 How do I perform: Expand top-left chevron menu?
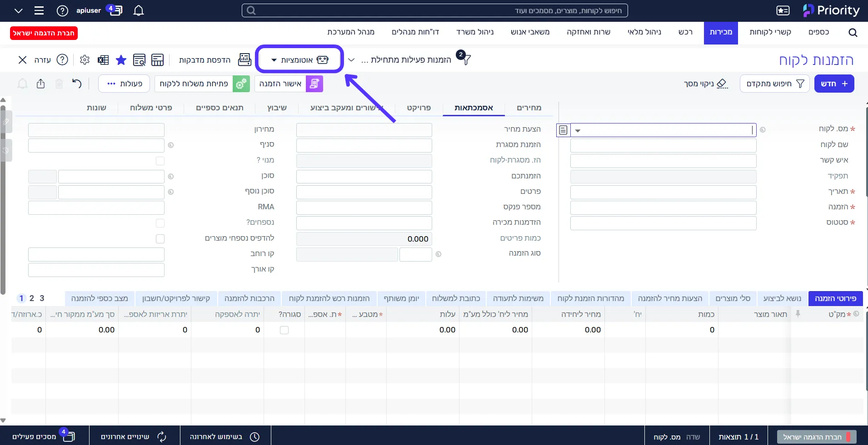coord(18,10)
